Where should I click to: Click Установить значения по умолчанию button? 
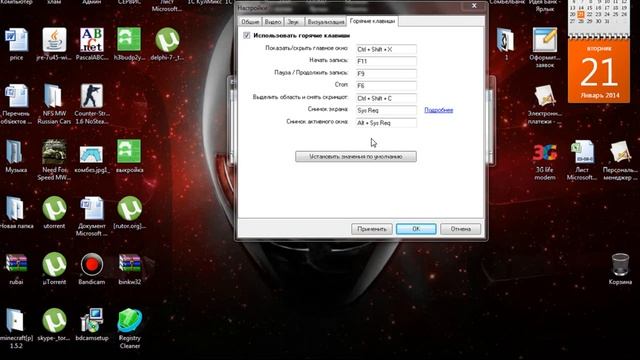[356, 157]
